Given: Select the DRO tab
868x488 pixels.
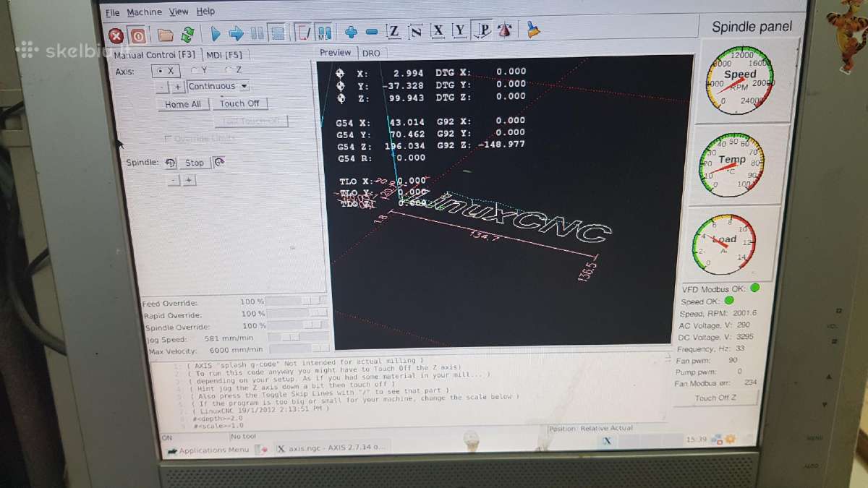Looking at the screenshot, I should click(x=371, y=53).
